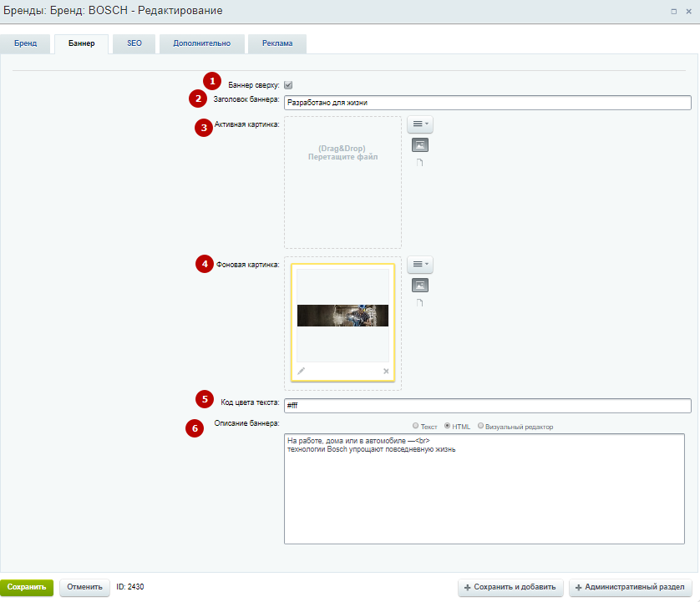Click media library icon for Фоновая картинка

pos(420,286)
